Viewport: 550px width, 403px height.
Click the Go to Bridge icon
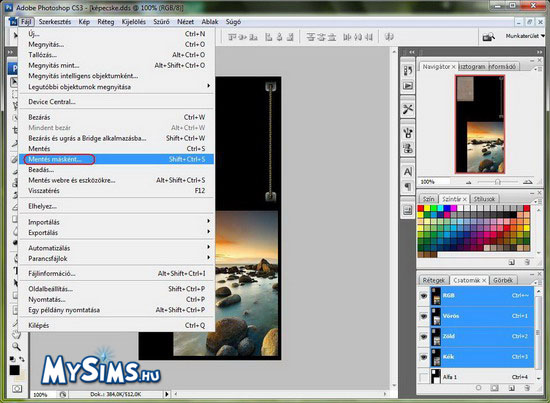[488, 36]
